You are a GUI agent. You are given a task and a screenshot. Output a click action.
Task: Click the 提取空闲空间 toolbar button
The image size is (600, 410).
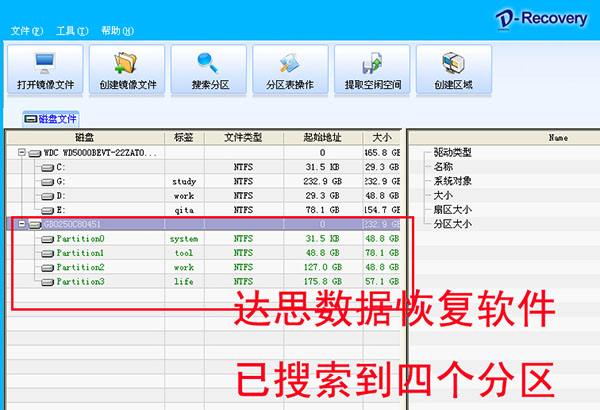pyautogui.click(x=372, y=69)
